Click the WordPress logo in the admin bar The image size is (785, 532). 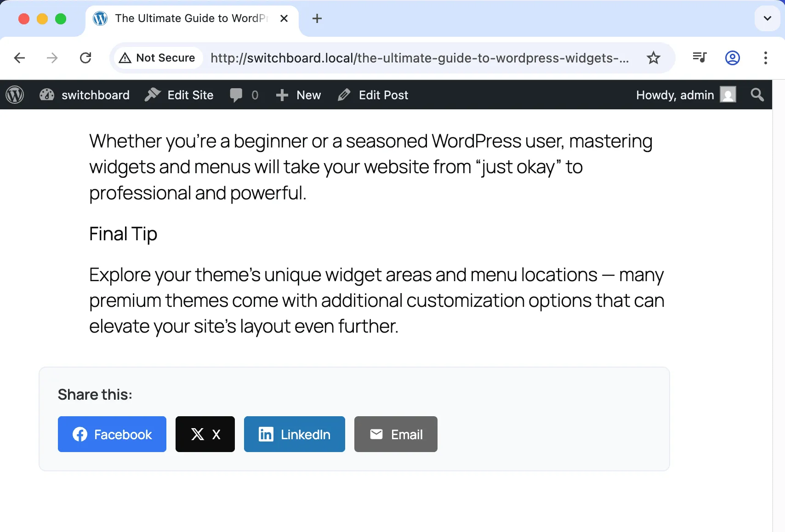[15, 95]
